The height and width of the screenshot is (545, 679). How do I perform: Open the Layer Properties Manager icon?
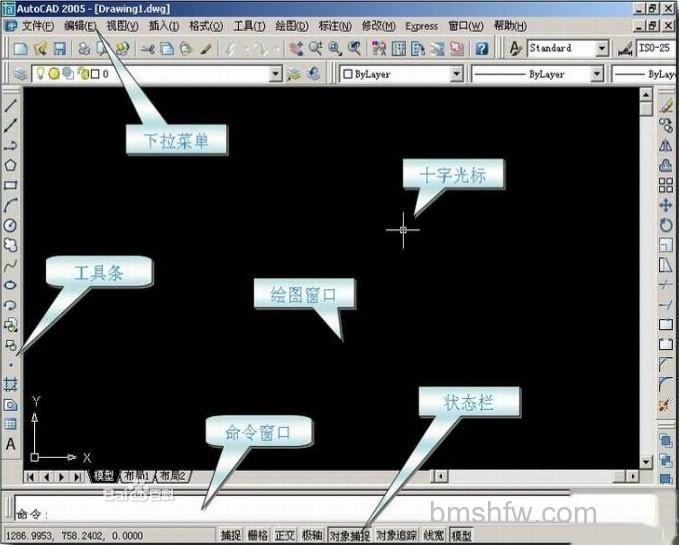21,74
